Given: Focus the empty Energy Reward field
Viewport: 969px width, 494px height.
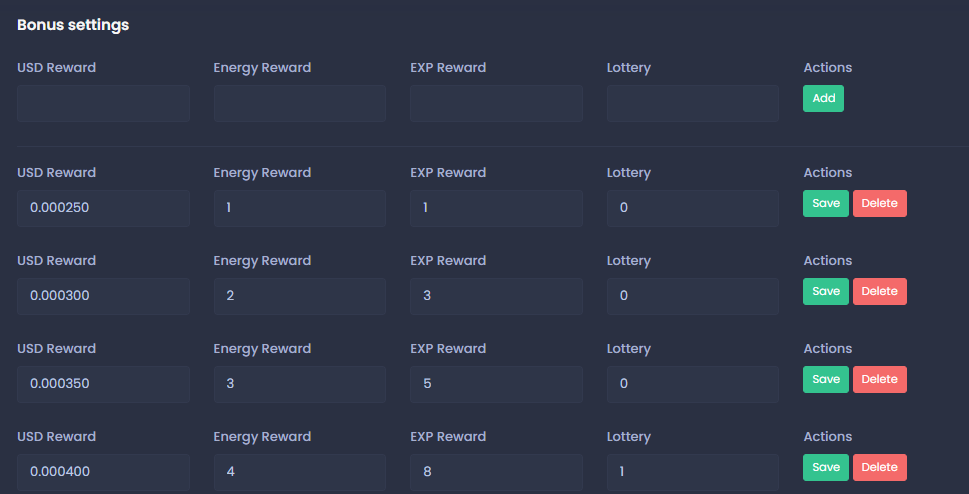Looking at the screenshot, I should pyautogui.click(x=299, y=103).
